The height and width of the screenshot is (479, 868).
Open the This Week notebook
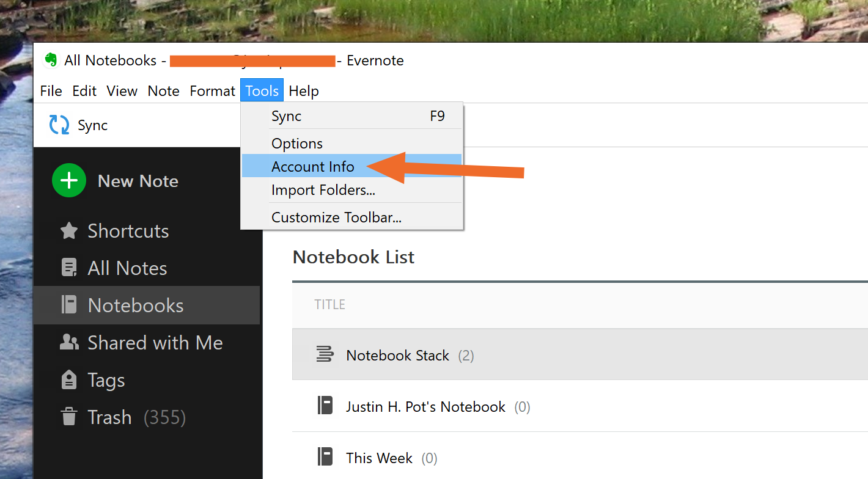pyautogui.click(x=379, y=458)
